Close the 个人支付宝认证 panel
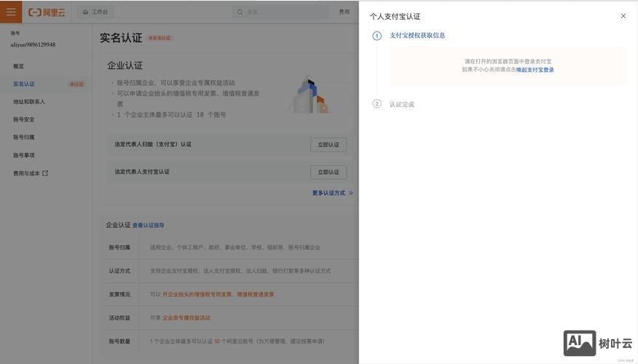The height and width of the screenshot is (364, 638). click(x=623, y=16)
